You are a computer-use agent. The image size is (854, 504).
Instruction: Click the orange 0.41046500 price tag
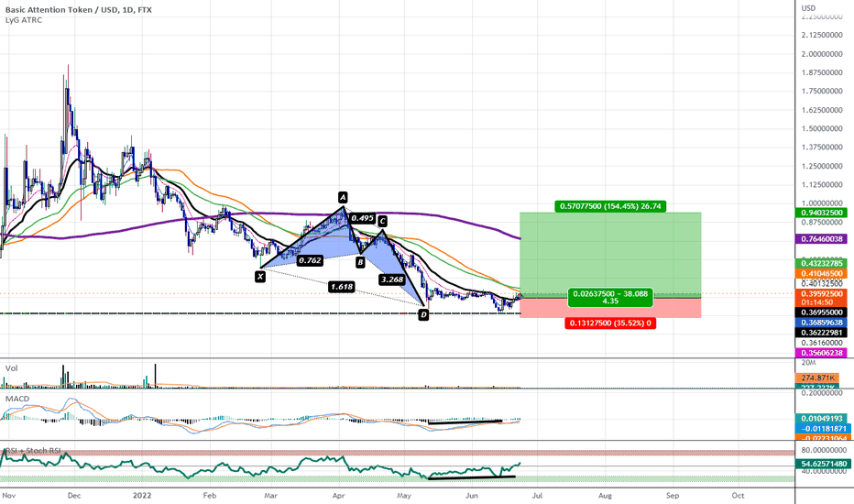coord(821,273)
